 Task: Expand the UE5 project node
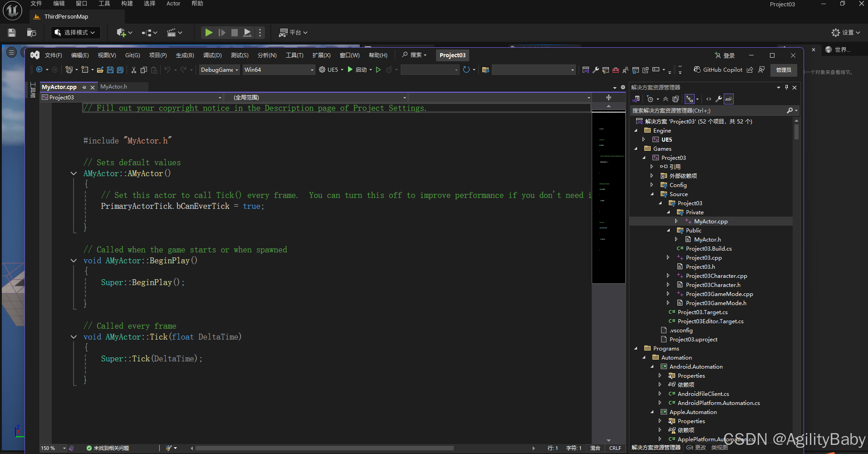(x=643, y=139)
